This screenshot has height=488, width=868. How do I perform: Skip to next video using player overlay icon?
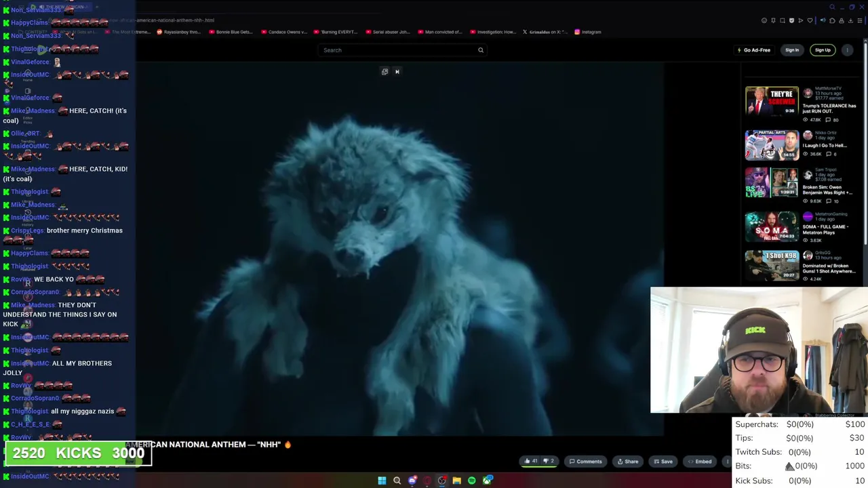(397, 72)
